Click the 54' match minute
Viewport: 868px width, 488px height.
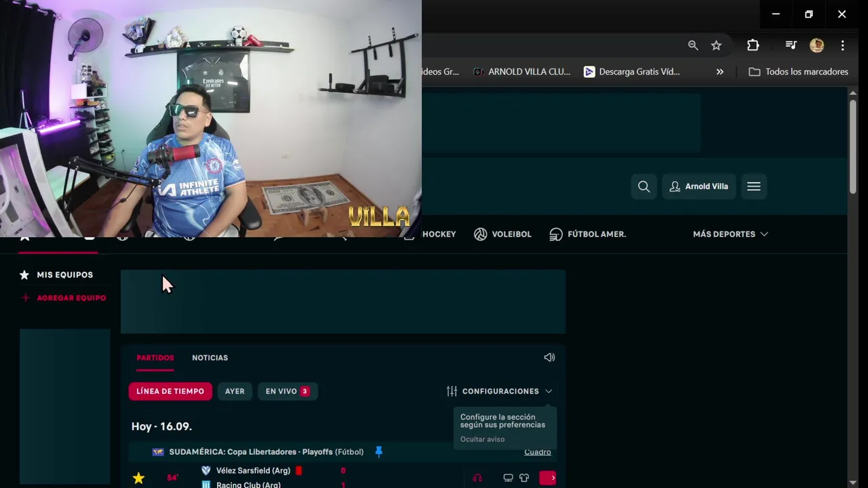pyautogui.click(x=172, y=478)
